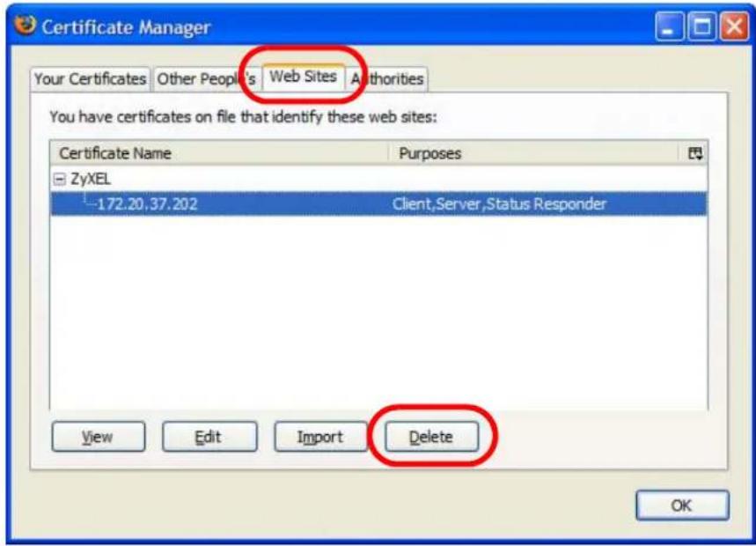Click the Client,Server,Status Responder purposes text
Screen dimensions: 756x546
pos(499,204)
